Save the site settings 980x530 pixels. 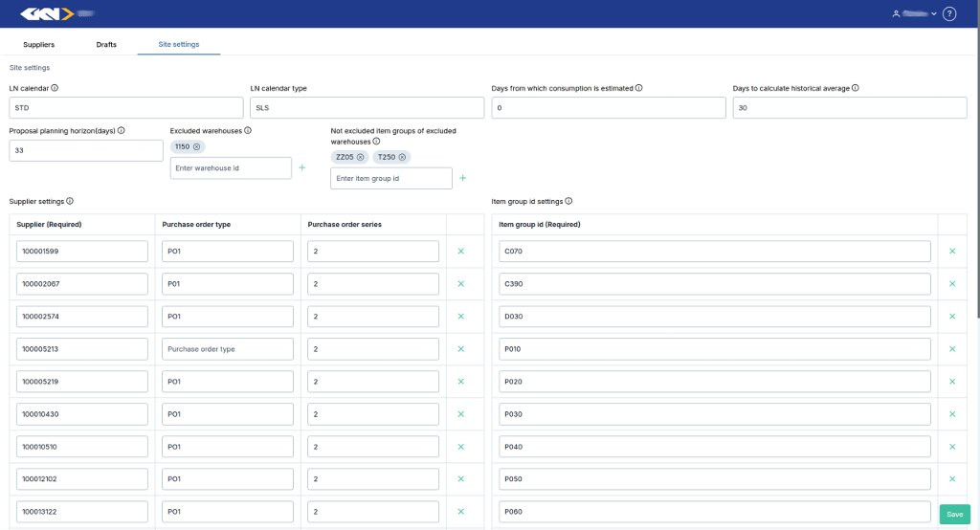[x=954, y=514]
